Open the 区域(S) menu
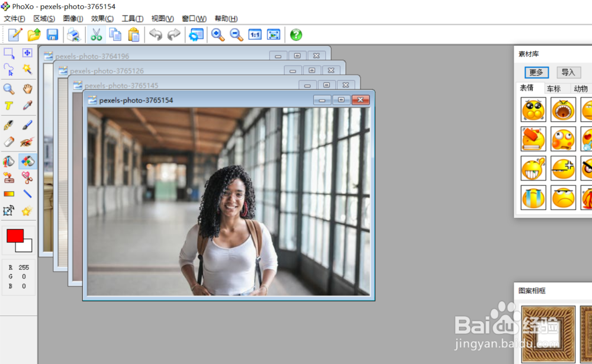The width and height of the screenshot is (592, 364). 44,18
